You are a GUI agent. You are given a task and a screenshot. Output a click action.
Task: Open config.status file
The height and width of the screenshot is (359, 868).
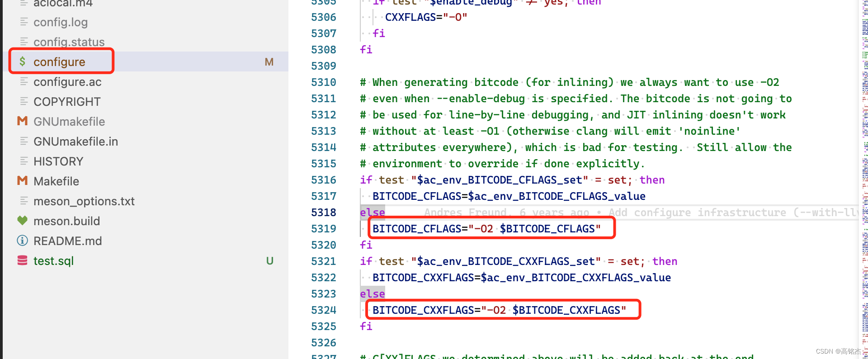[x=69, y=42]
